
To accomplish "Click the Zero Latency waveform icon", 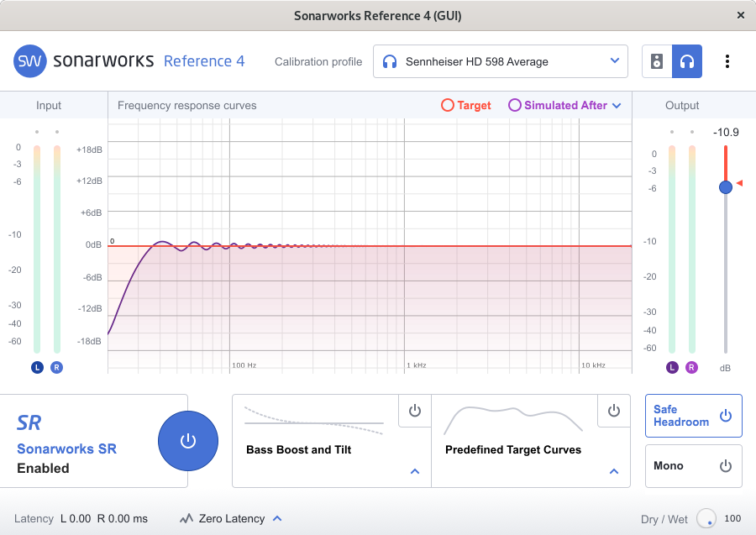I will point(186,518).
